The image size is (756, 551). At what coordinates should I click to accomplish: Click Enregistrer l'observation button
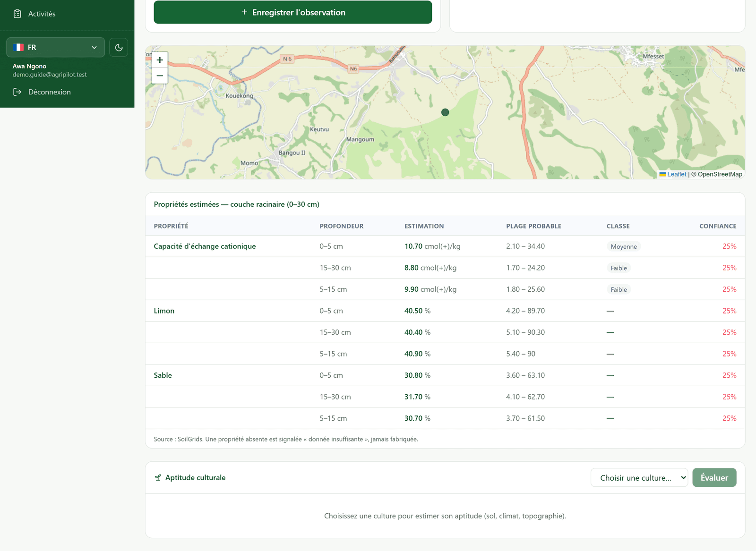click(x=292, y=12)
